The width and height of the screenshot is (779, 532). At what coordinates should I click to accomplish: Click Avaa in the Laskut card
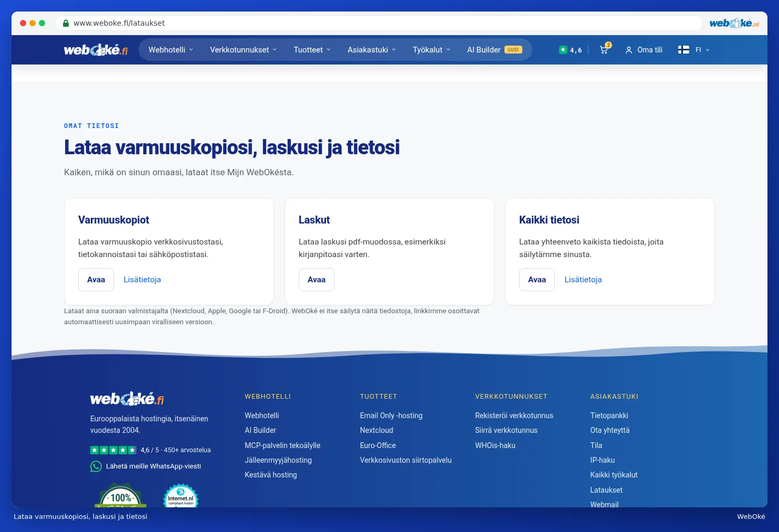click(317, 280)
